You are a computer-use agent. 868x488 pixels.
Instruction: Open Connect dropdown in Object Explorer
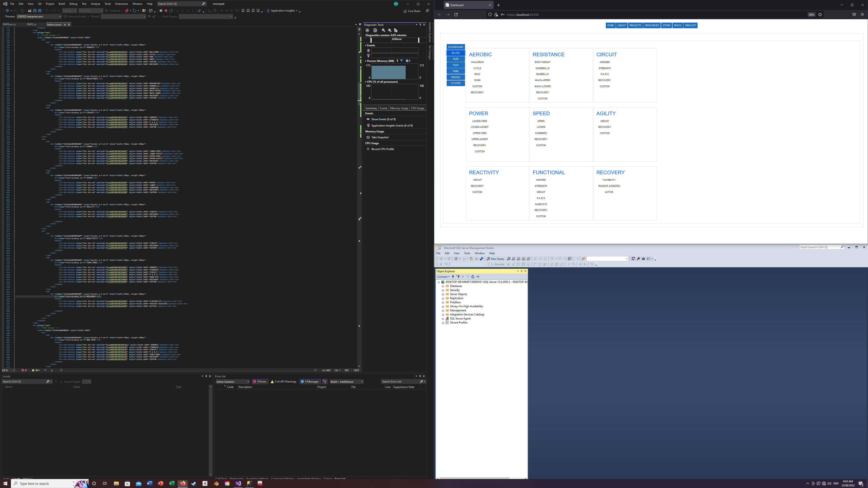443,277
